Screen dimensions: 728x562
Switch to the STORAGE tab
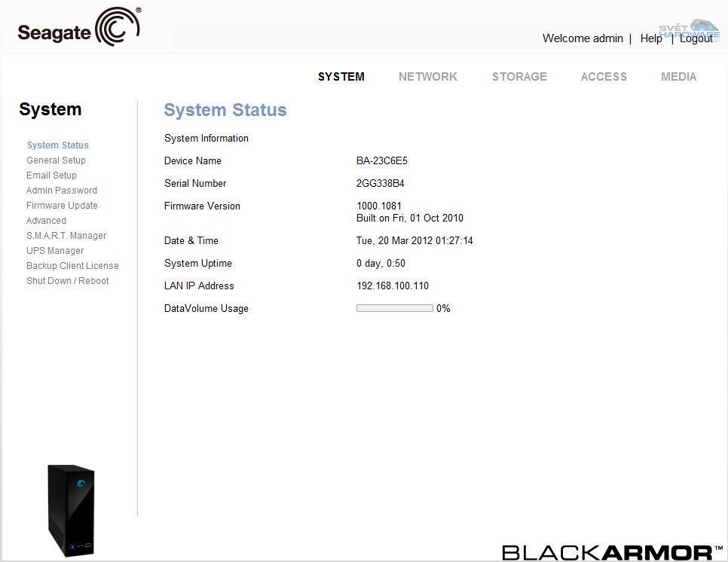coord(519,76)
